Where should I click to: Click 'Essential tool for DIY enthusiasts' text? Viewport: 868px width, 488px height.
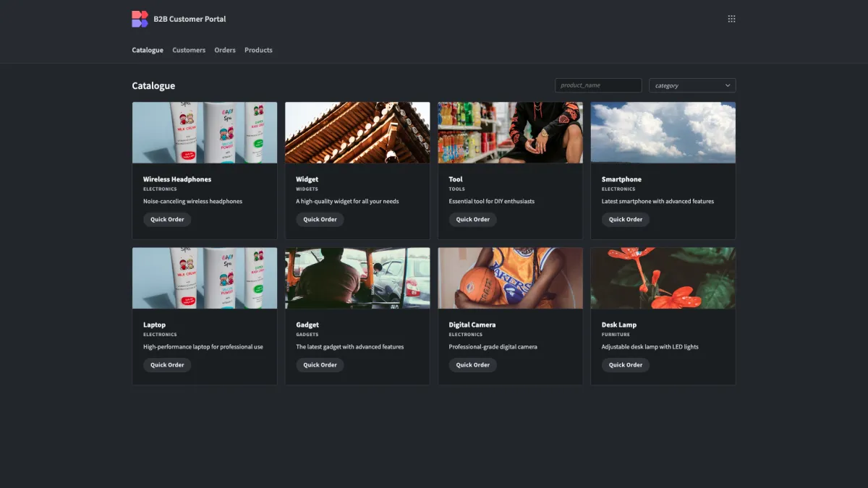(492, 202)
